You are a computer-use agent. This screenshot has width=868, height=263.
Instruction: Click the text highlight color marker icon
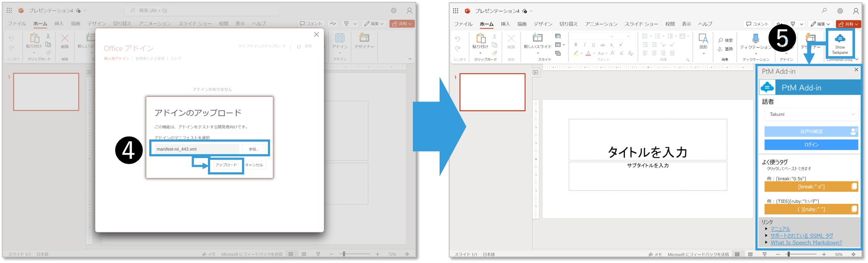tap(576, 53)
